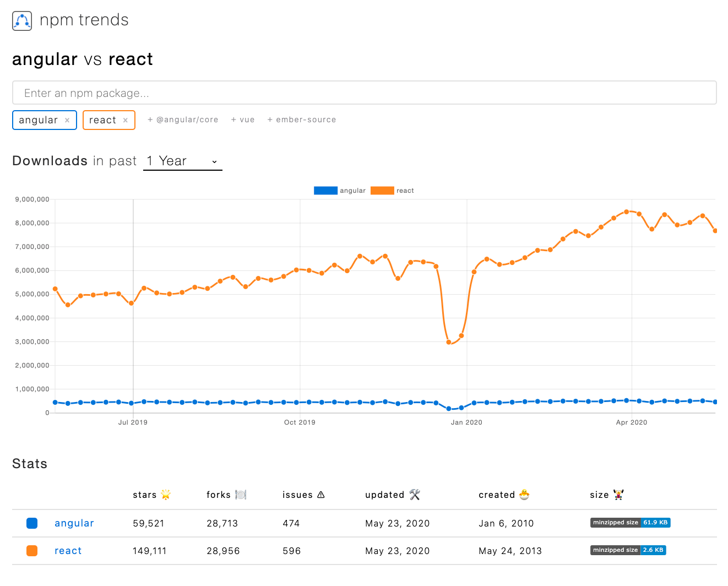The height and width of the screenshot is (586, 728).
Task: Remove the angular package chip
Action: coord(67,120)
